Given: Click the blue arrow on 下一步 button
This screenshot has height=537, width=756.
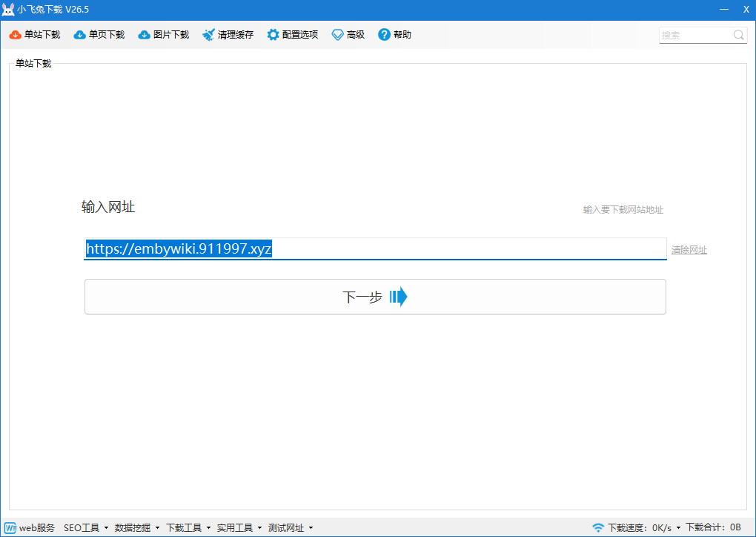Looking at the screenshot, I should pos(398,297).
